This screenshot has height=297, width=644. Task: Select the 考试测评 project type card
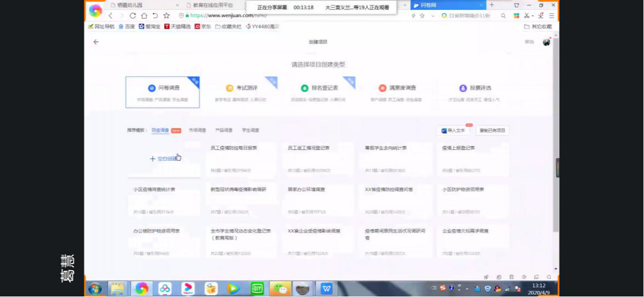pos(241,92)
